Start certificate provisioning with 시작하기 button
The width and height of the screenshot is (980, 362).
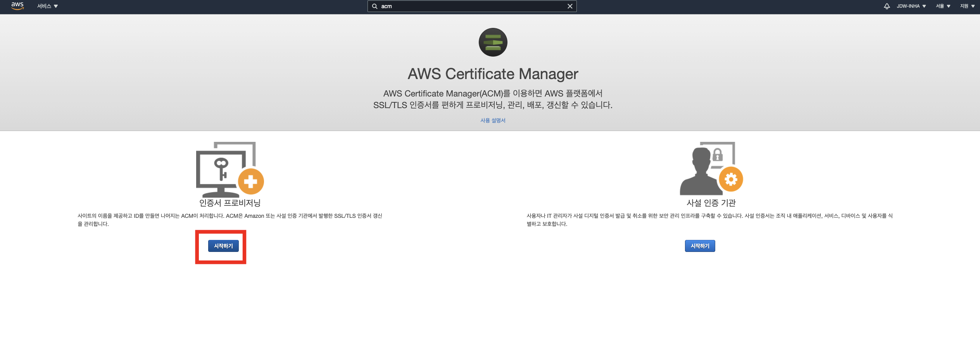click(223, 246)
